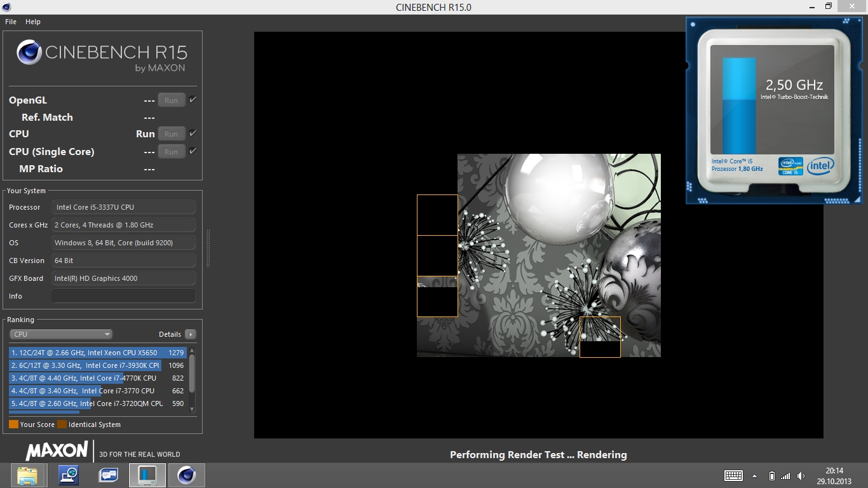Click the 2,50 GHz reading in gadget
Image resolution: width=868 pixels, height=488 pixels.
[794, 85]
